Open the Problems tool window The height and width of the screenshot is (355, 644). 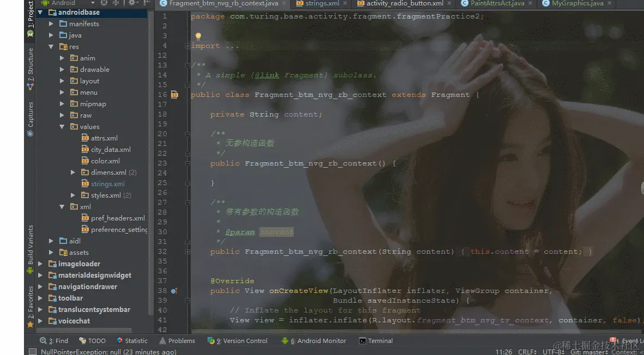(x=177, y=341)
